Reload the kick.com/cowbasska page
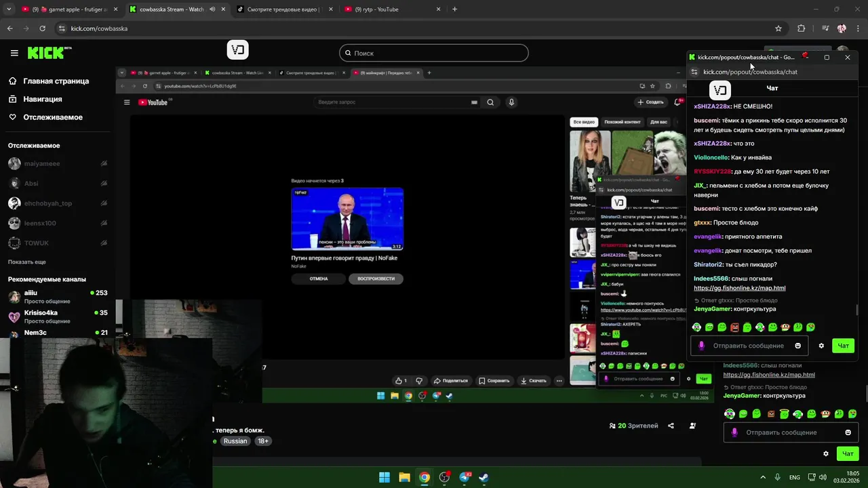 [x=42, y=28]
